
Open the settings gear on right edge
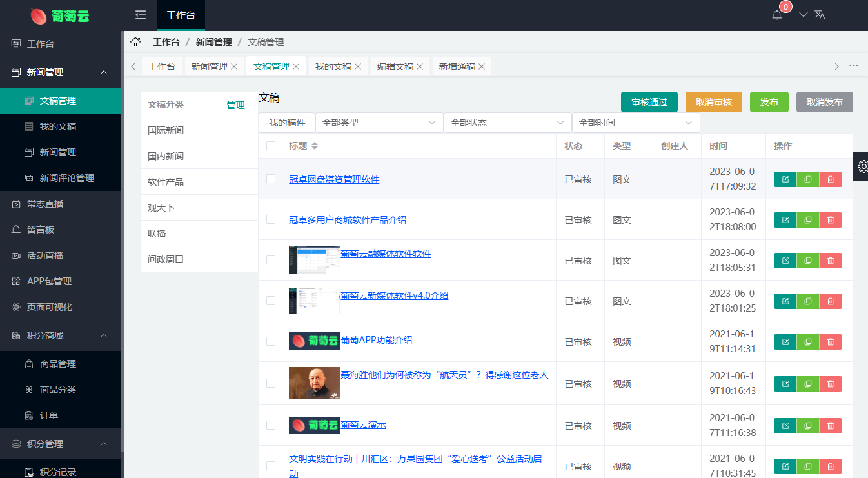pos(862,166)
